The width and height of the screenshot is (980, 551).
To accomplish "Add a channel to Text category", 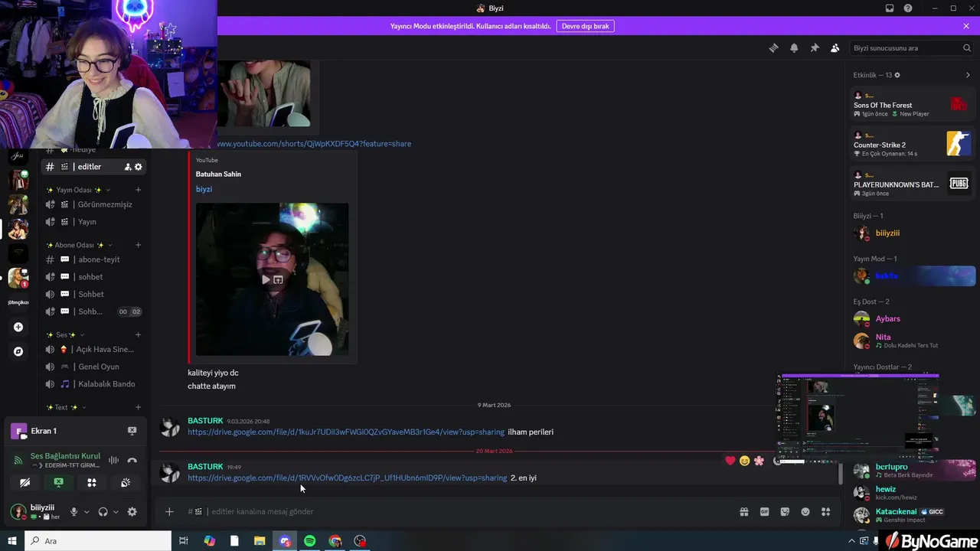I will tap(138, 407).
